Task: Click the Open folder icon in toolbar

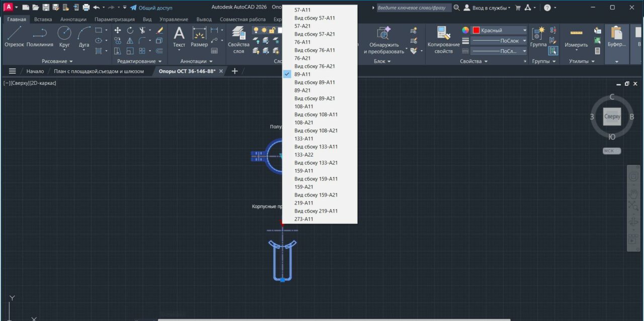Action: click(35, 8)
